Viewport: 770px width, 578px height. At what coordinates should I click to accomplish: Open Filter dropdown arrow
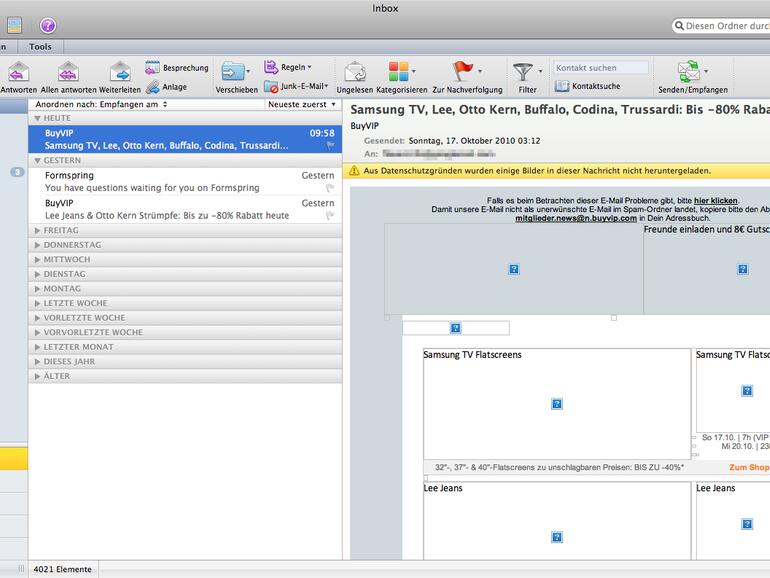(540, 72)
